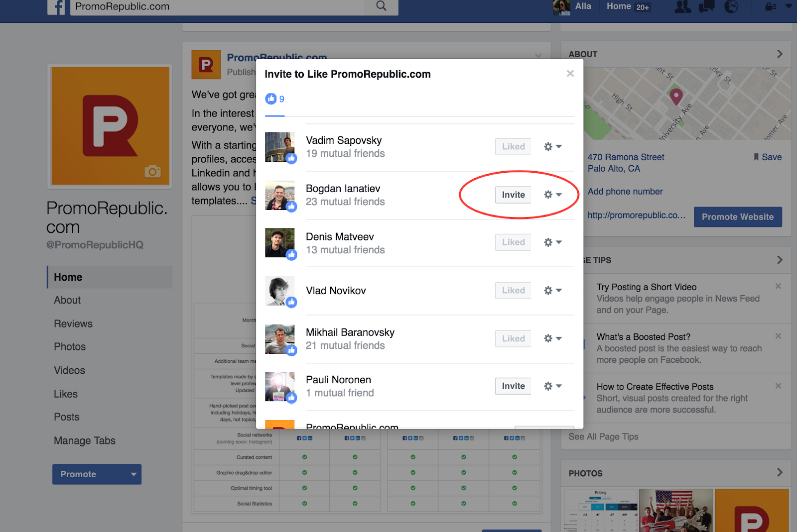
Task: Click the Liked button for Vadim Sapovsky
Action: coord(513,146)
